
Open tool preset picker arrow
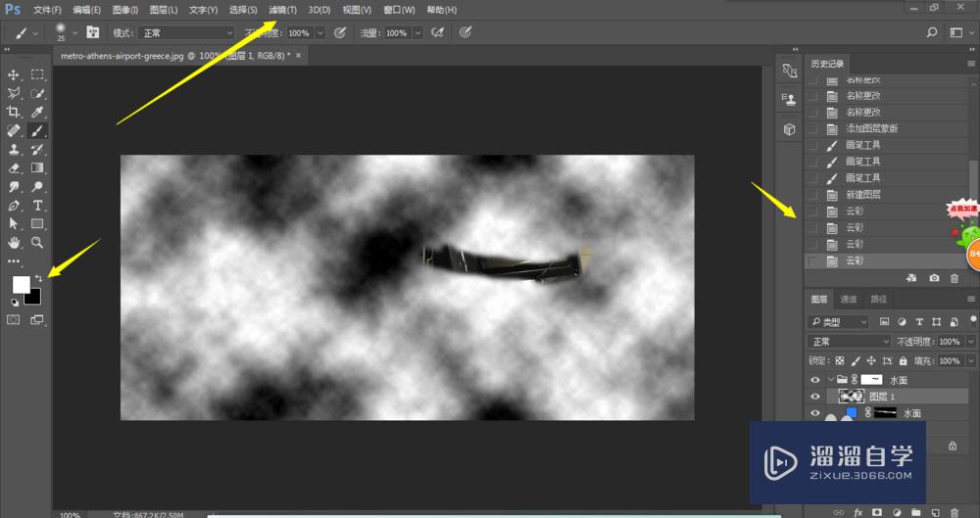[x=35, y=32]
